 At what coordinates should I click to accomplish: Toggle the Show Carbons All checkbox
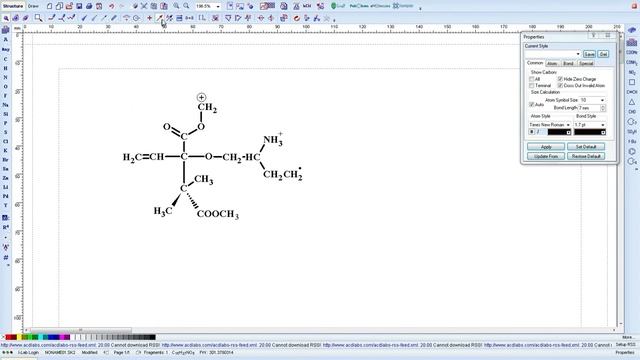point(531,79)
